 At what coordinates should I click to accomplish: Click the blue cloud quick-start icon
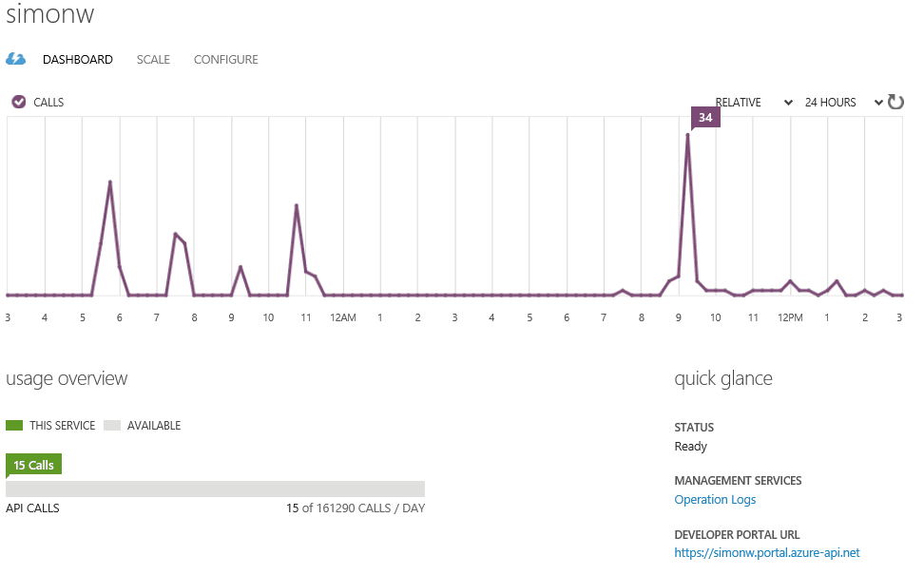point(16,59)
